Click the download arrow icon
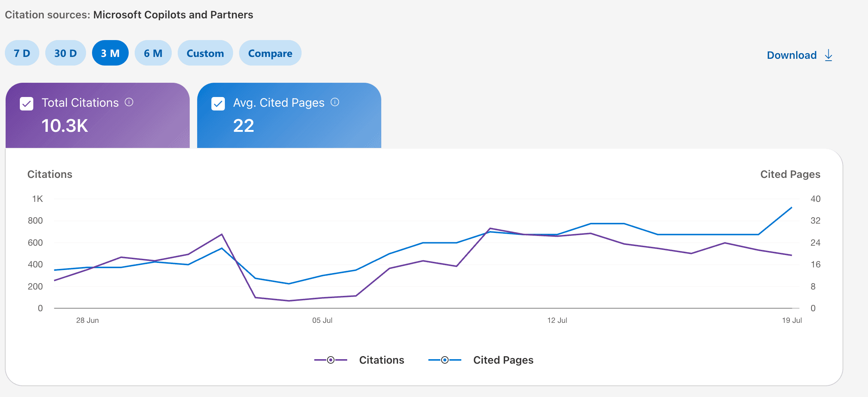The image size is (868, 397). (829, 55)
